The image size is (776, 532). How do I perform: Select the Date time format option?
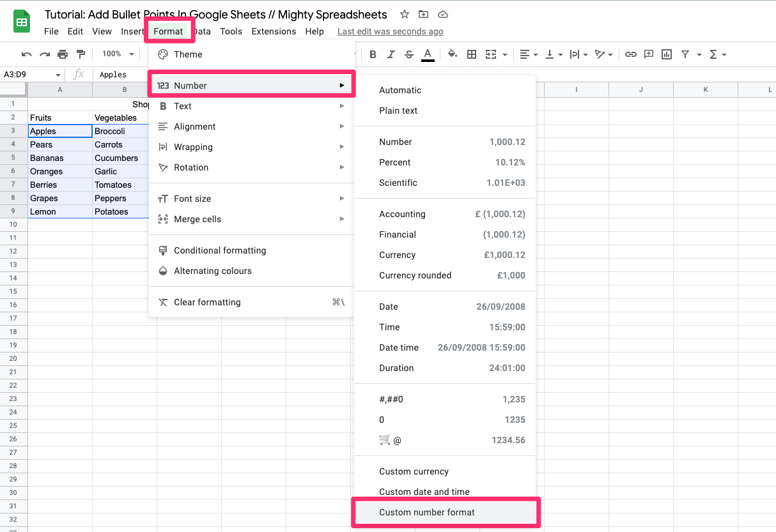[446, 347]
